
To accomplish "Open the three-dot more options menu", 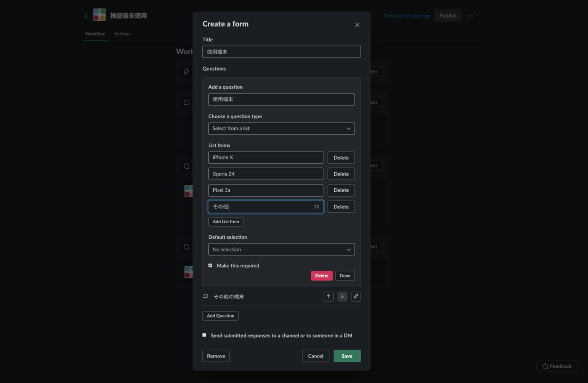I will (470, 16).
